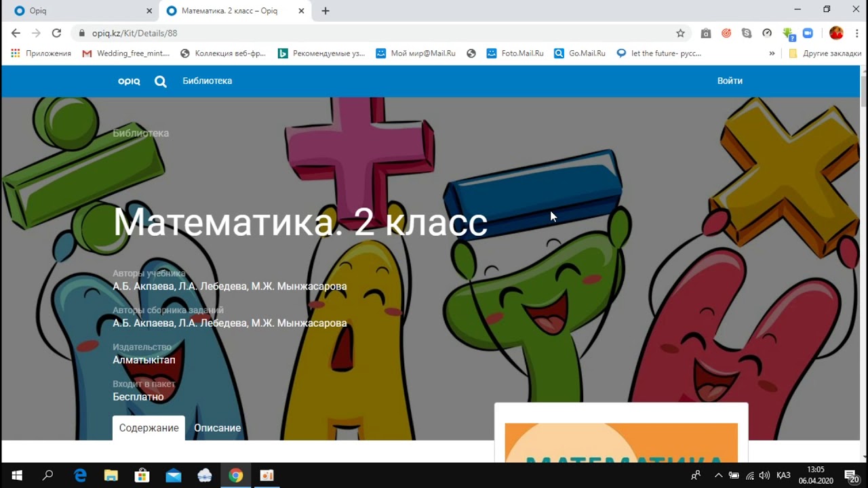This screenshot has width=868, height=488.
Task: Launch Microsoft Edge from taskbar
Action: pos(80,476)
